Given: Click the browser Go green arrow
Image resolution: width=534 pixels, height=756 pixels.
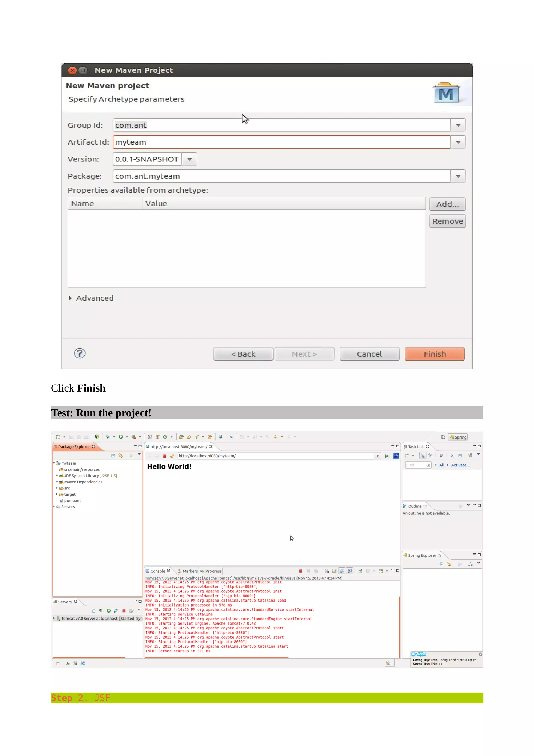Looking at the screenshot, I should coord(387,456).
